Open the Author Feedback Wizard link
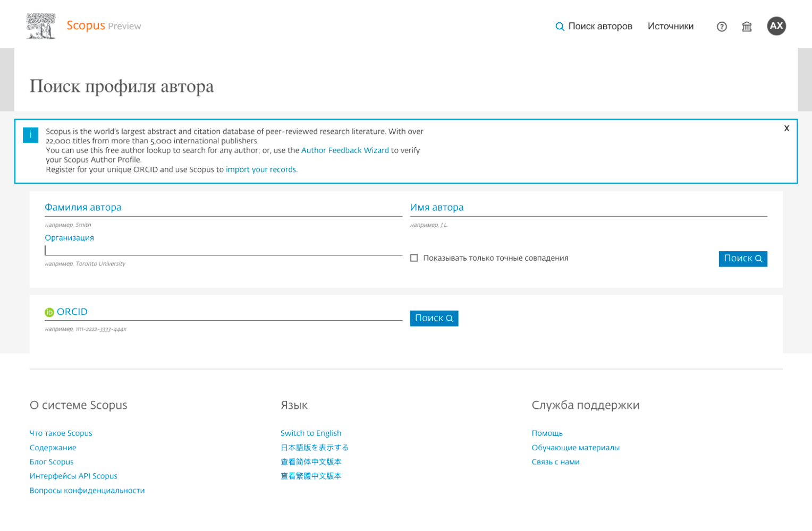The image size is (812, 531). (345, 150)
